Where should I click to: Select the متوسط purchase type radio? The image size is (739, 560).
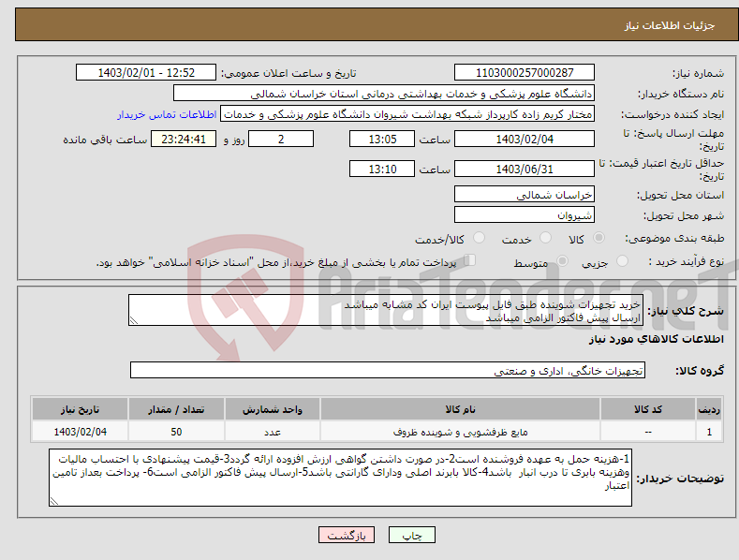coord(562,261)
